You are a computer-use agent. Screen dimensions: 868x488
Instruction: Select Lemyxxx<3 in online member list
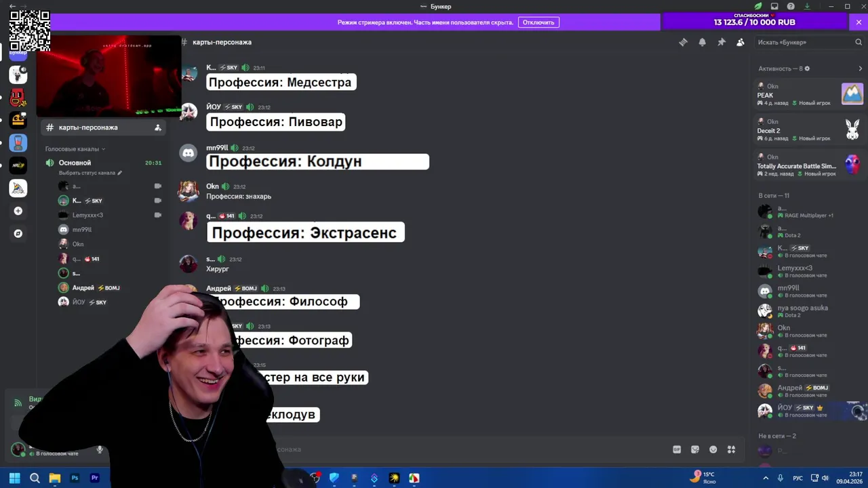(x=809, y=271)
